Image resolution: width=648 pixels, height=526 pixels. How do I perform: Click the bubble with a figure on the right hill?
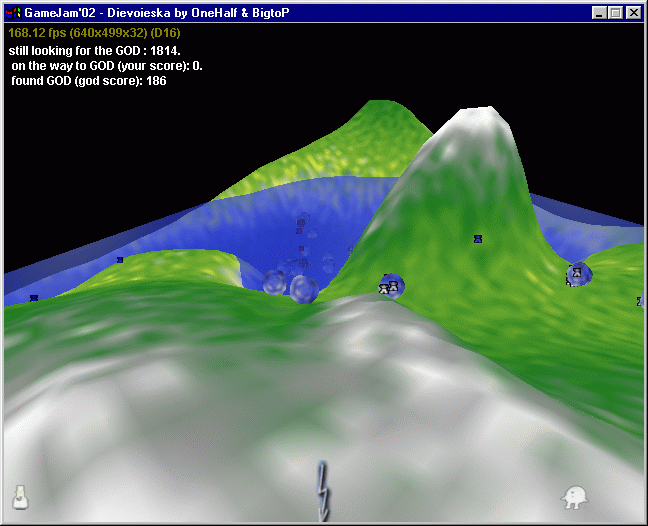click(577, 274)
